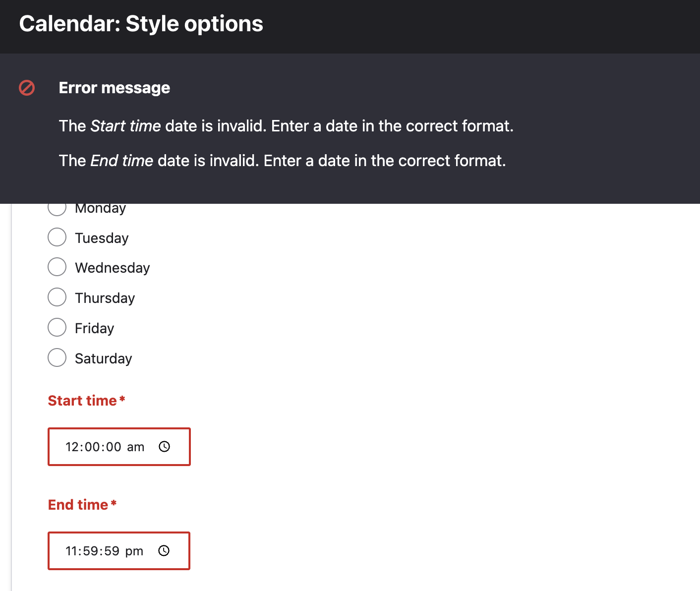Viewport: 700px width, 591px height.
Task: Choose Thursday as the day
Action: [x=57, y=297]
